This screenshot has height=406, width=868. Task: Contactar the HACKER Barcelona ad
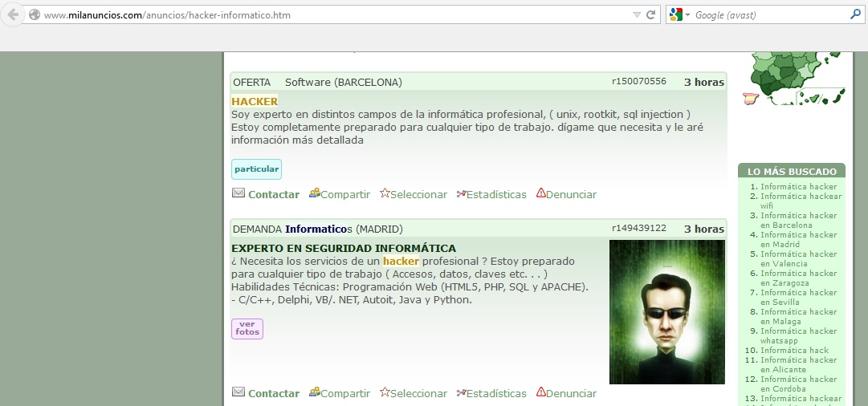pos(274,195)
